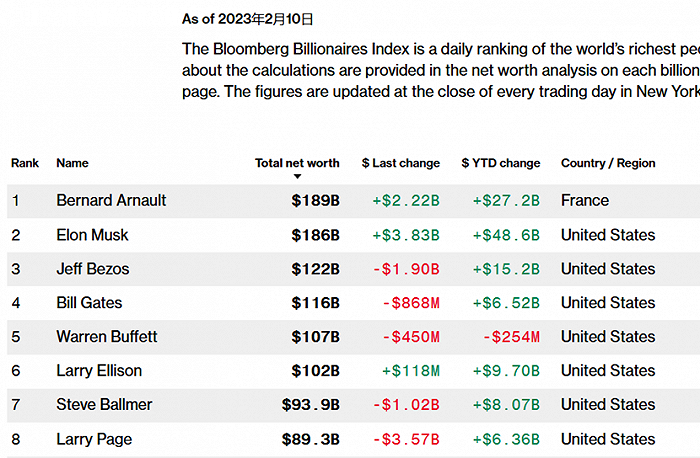Open Bill Gates's billionaire profile
The width and height of the screenshot is (700, 458).
(87, 303)
